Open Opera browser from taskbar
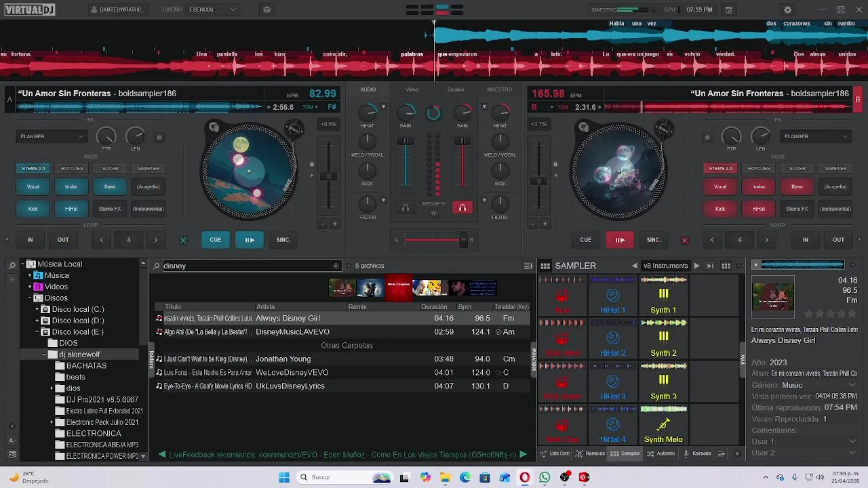This screenshot has width=868, height=488. tap(525, 477)
